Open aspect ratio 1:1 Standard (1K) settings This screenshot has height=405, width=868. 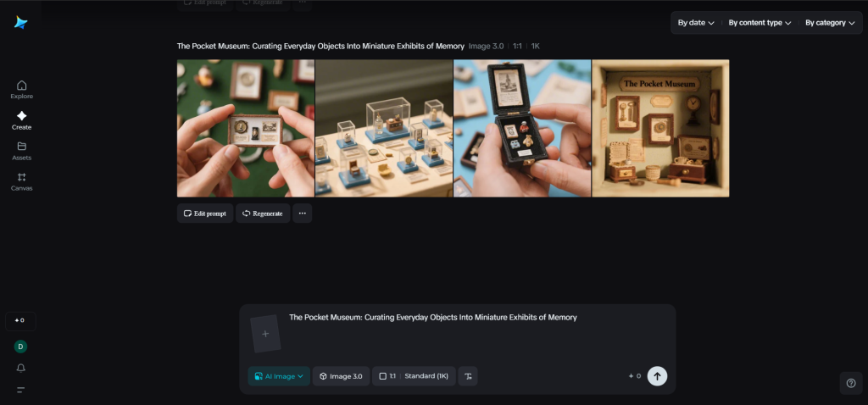click(x=414, y=376)
